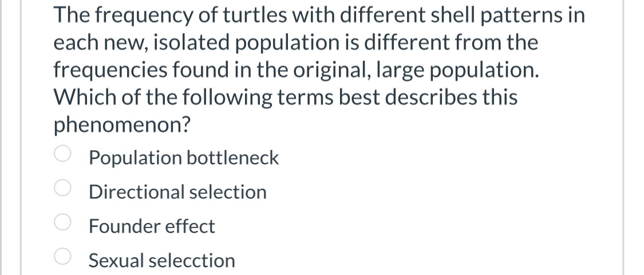Click the 'Sexual selecction' answer label
Image resolution: width=644 pixels, height=275 pixels.
[162, 260]
